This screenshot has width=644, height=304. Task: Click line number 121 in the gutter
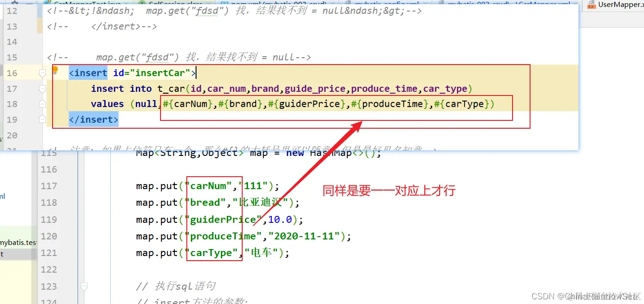coord(49,253)
